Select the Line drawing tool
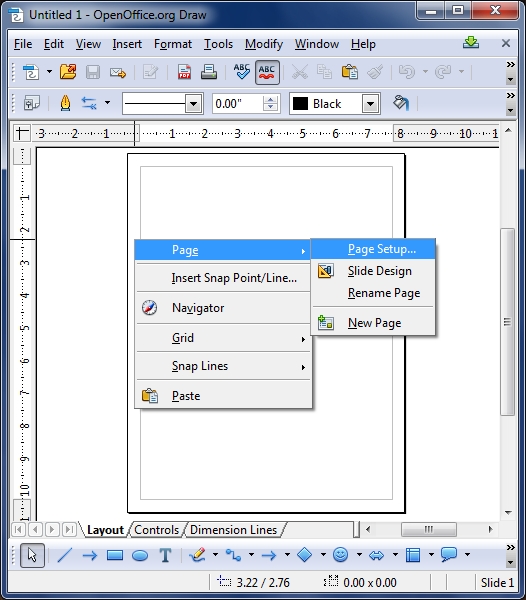The height and width of the screenshot is (600, 526). [65, 555]
